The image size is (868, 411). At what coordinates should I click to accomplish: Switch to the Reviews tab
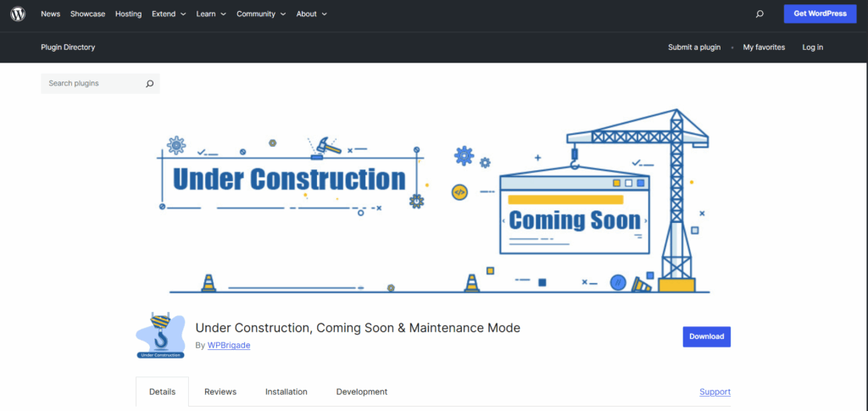pos(220,392)
